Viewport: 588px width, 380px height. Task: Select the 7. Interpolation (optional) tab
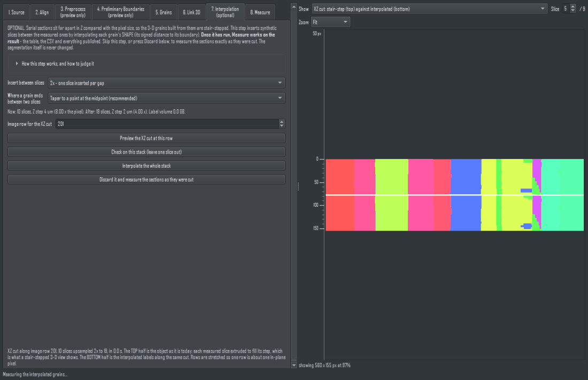(225, 12)
